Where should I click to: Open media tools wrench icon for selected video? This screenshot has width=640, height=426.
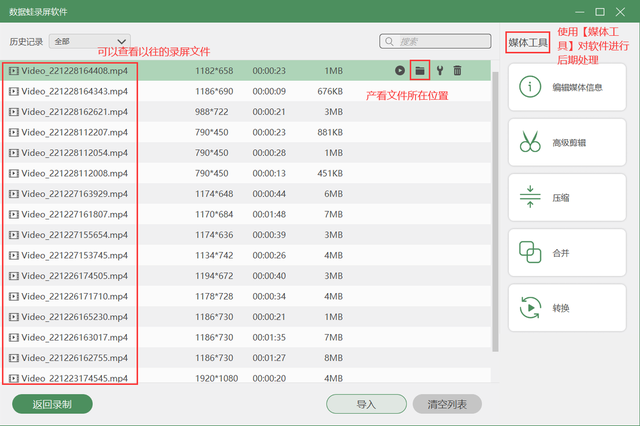440,71
